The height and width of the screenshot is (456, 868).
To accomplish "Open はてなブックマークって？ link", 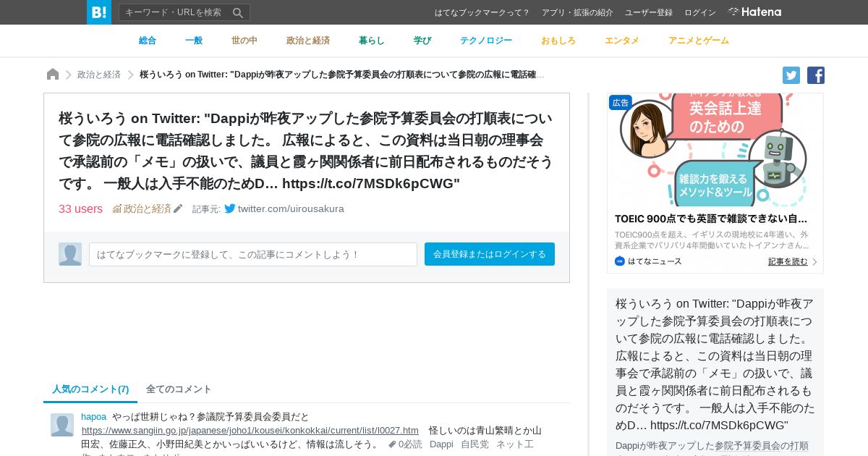I will click(x=482, y=12).
